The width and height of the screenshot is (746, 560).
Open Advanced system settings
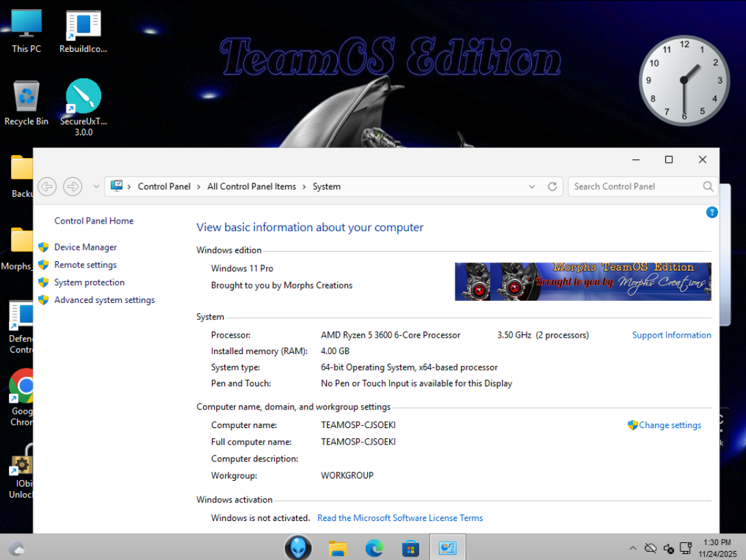105,300
